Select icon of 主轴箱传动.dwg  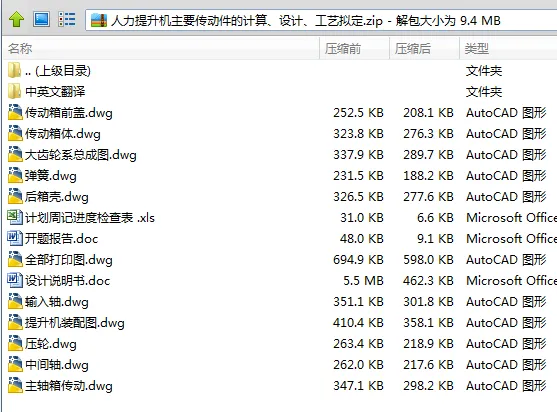(x=15, y=385)
